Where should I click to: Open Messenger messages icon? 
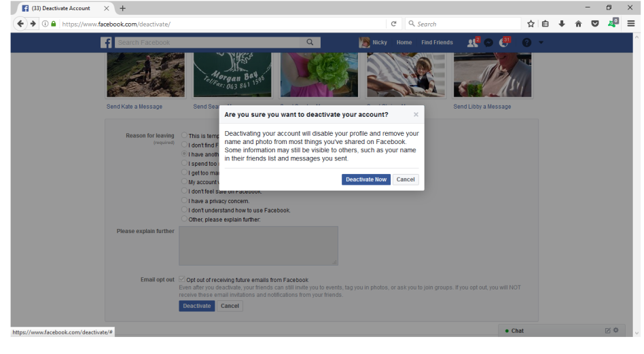(x=488, y=43)
